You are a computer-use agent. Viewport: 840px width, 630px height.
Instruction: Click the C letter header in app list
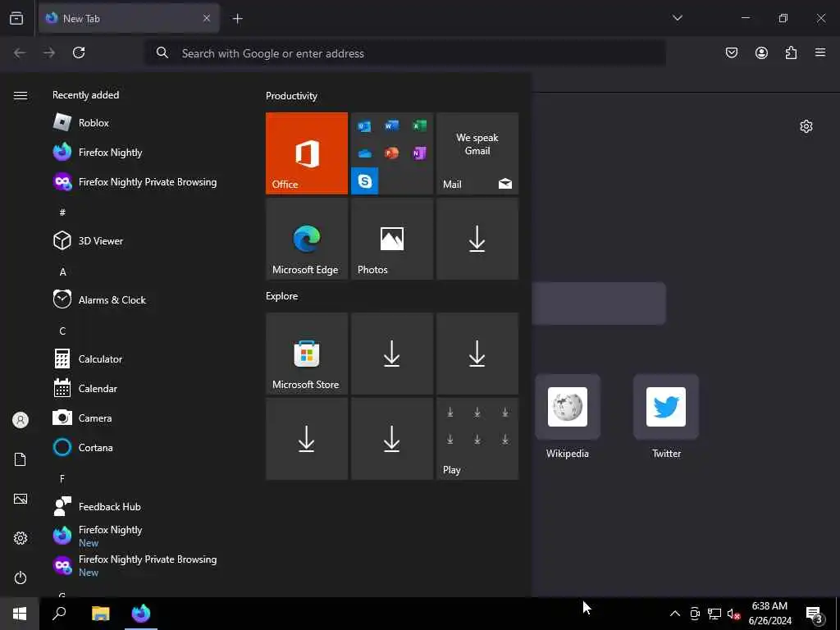(62, 331)
